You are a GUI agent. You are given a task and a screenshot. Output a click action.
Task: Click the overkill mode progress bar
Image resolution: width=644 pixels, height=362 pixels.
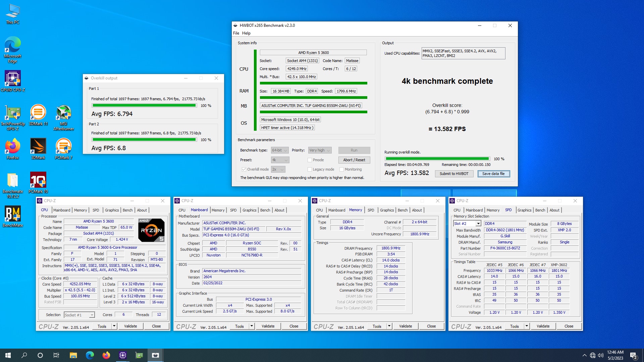437,159
